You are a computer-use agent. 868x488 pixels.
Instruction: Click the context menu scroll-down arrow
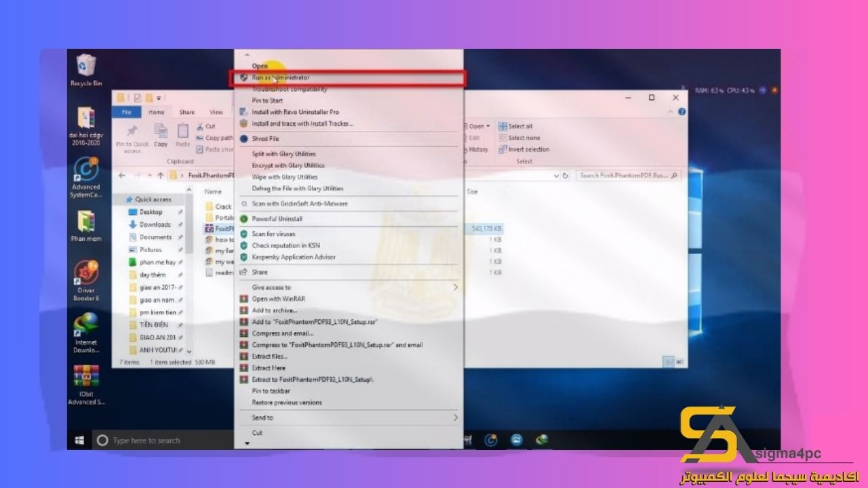tap(247, 444)
